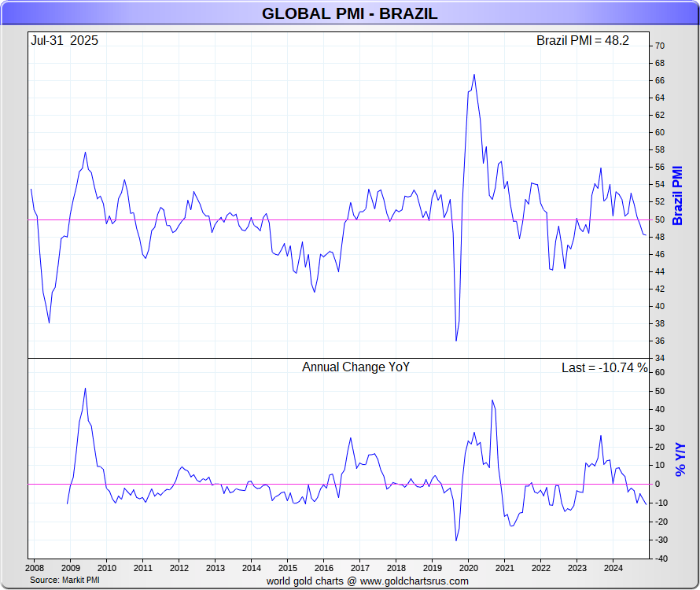Click the 58 tick on PMI axis

(x=660, y=150)
